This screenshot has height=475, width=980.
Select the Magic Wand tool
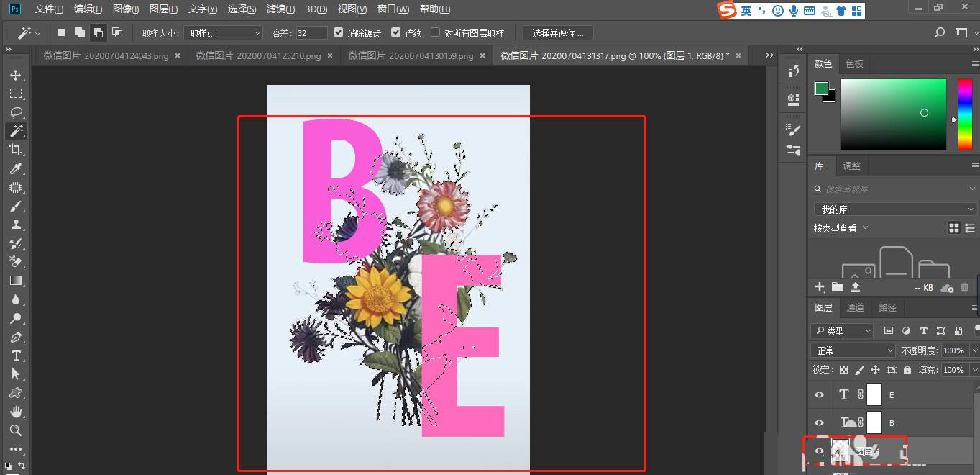[17, 131]
